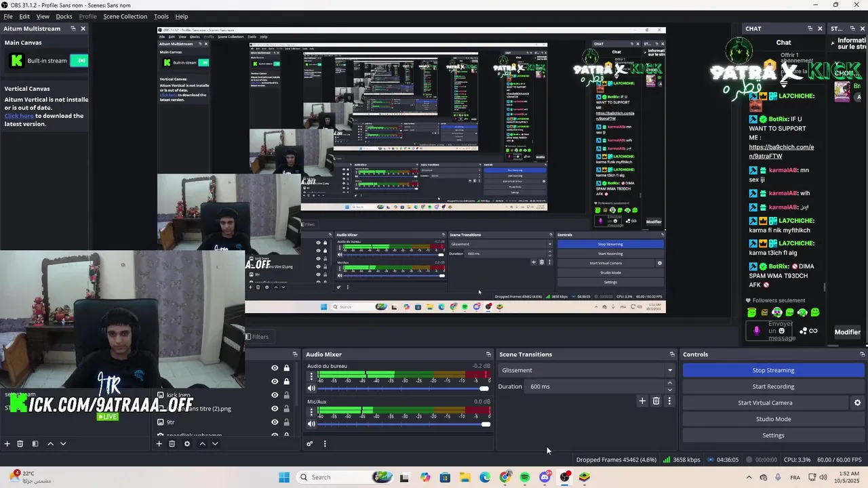
Task: Open the Glissement transition dropdown
Action: (587, 370)
